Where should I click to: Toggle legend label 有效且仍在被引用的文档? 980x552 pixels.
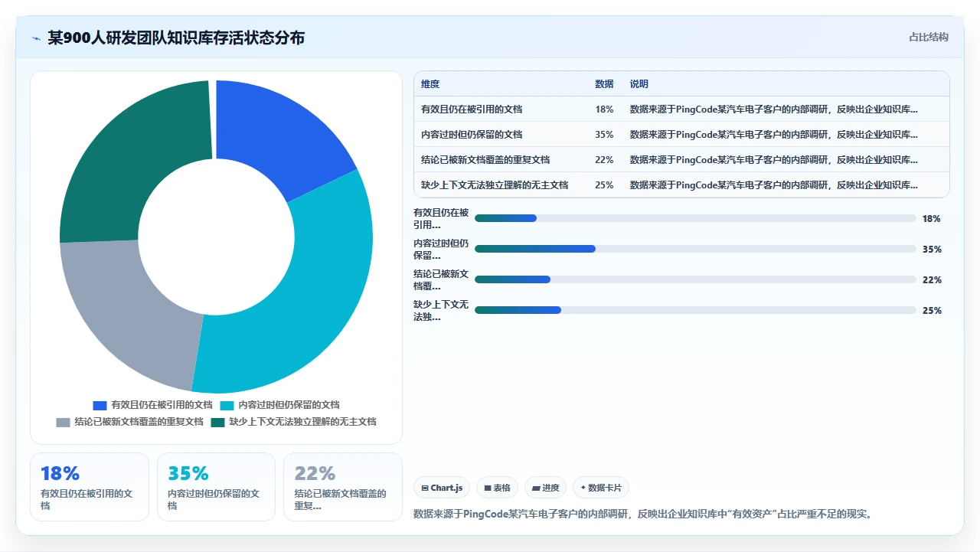tap(162, 405)
